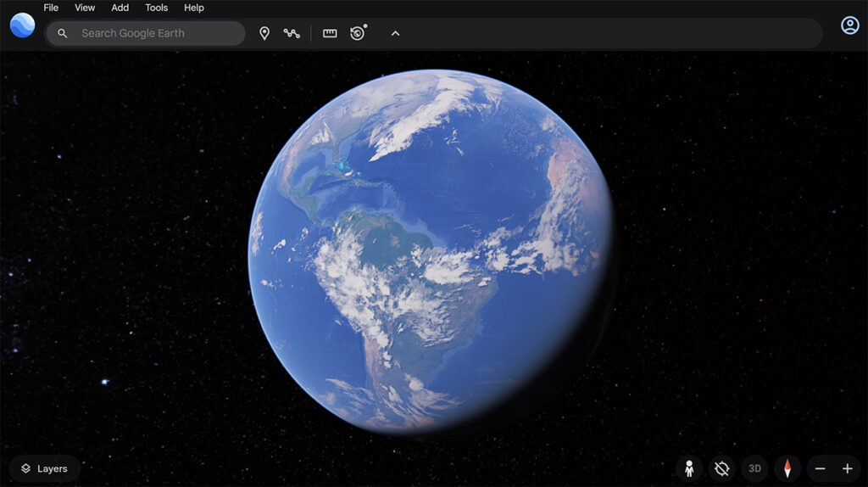
Task: Open the Layers panel
Action: (x=45, y=468)
